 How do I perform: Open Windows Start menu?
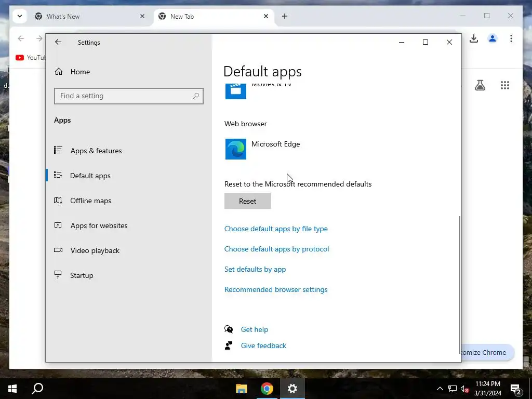(x=12, y=389)
